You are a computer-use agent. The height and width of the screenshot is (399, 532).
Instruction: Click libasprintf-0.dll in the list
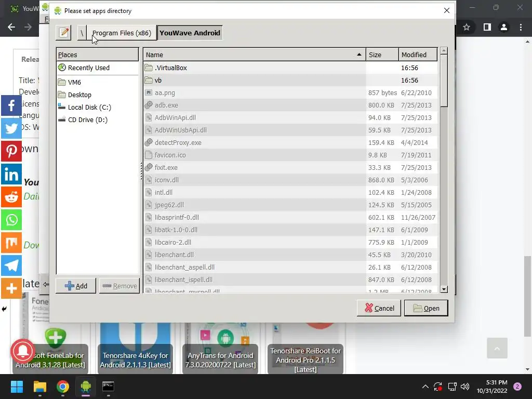290,217
